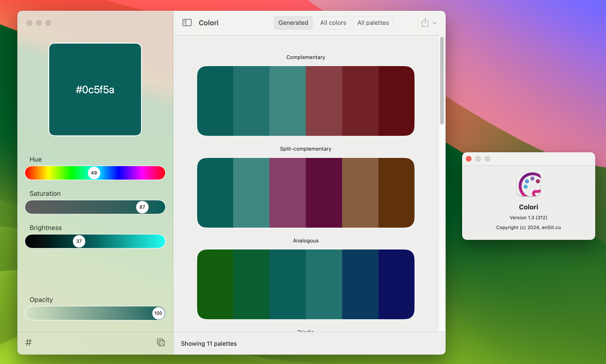Close the About Colori window
Screen dimensions: 606x364
click(x=469, y=159)
